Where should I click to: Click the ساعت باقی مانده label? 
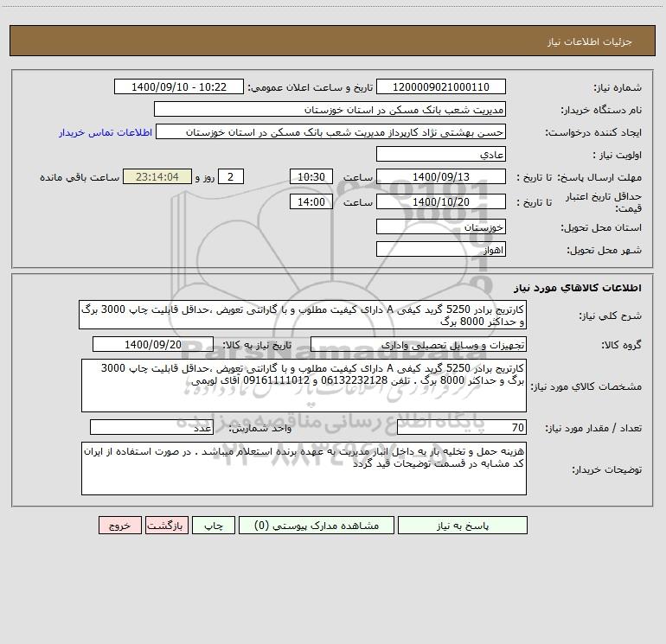tap(80, 177)
